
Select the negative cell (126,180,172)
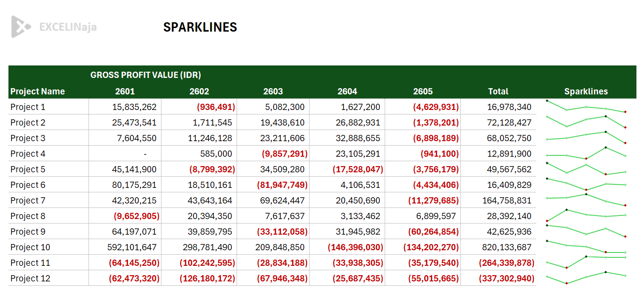199,278
